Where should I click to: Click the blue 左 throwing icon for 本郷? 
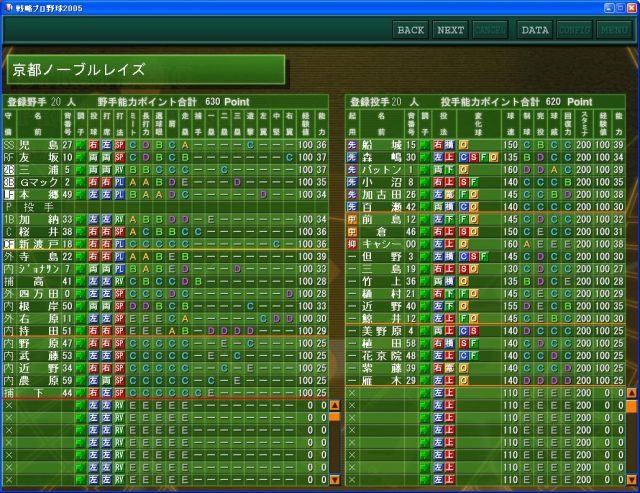tap(93, 195)
